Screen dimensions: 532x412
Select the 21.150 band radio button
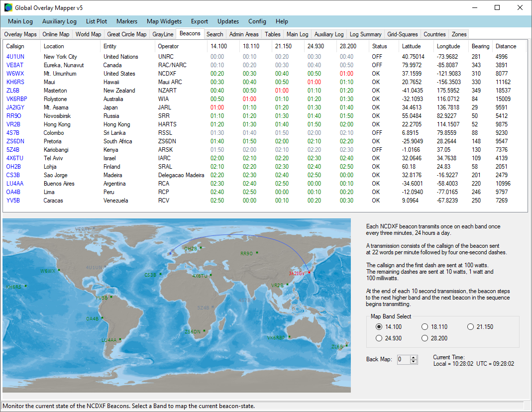(471, 327)
